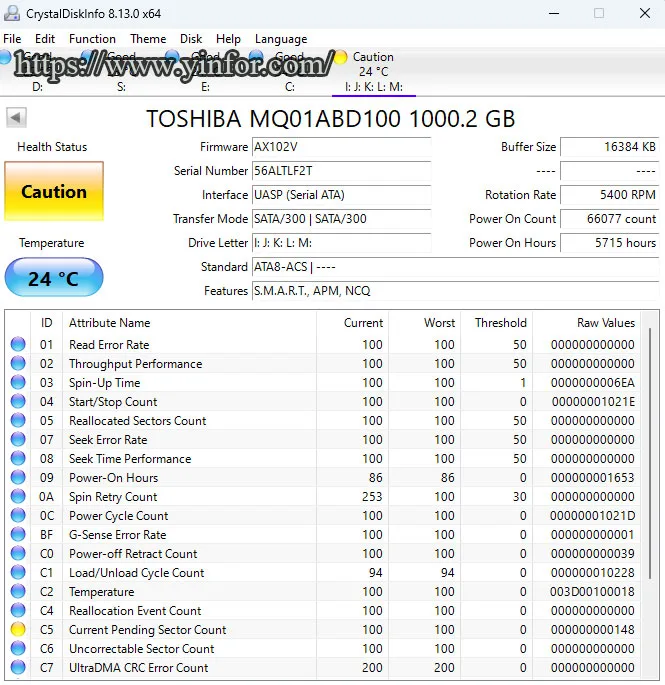Open the Theme menu

click(x=148, y=39)
